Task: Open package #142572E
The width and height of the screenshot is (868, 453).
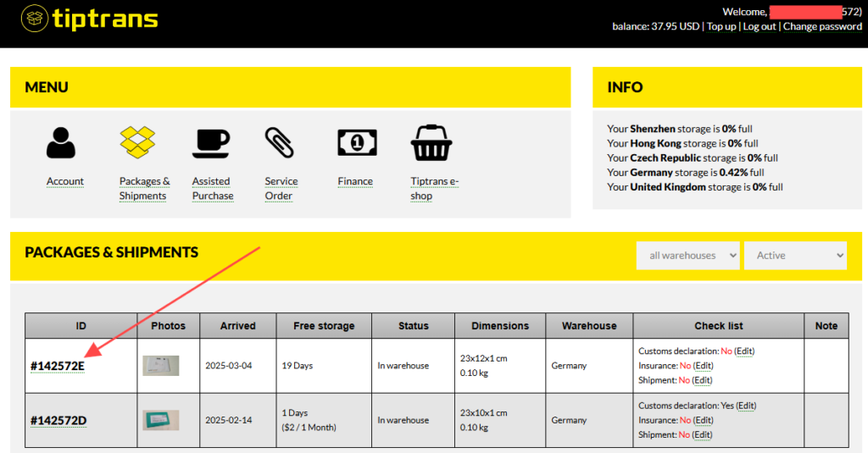Action: coord(58,366)
